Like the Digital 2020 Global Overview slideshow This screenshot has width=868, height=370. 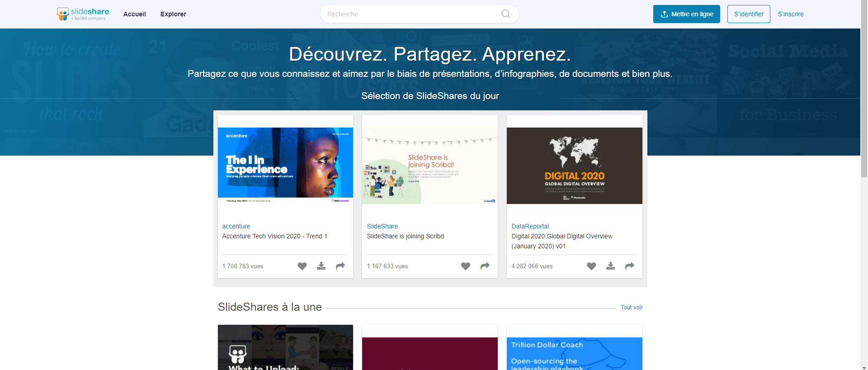(591, 266)
